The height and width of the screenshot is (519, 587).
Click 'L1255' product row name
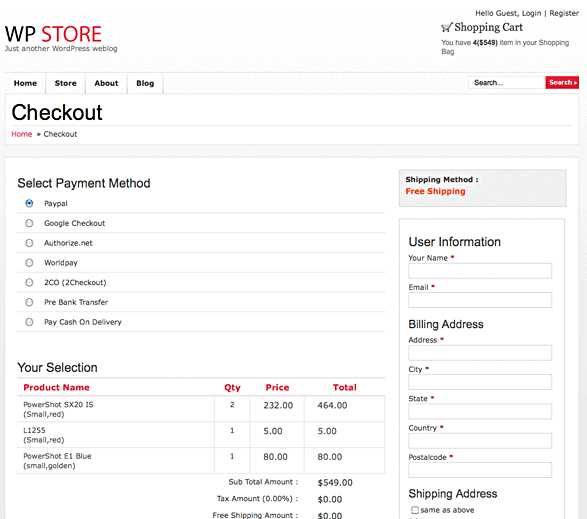tap(34, 430)
